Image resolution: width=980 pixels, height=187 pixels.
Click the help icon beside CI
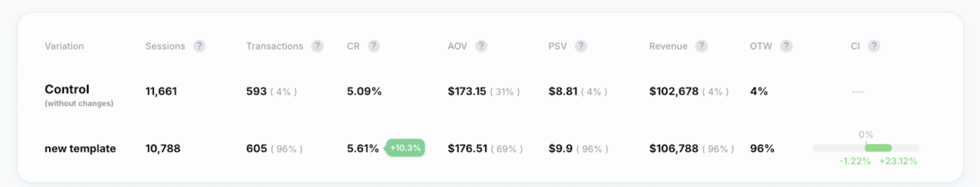874,46
